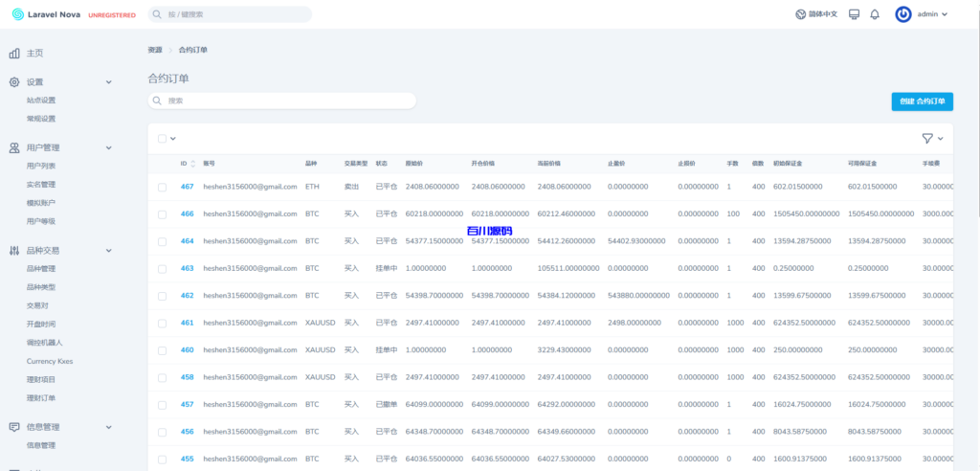Select checkbox for order 457

tap(163, 405)
